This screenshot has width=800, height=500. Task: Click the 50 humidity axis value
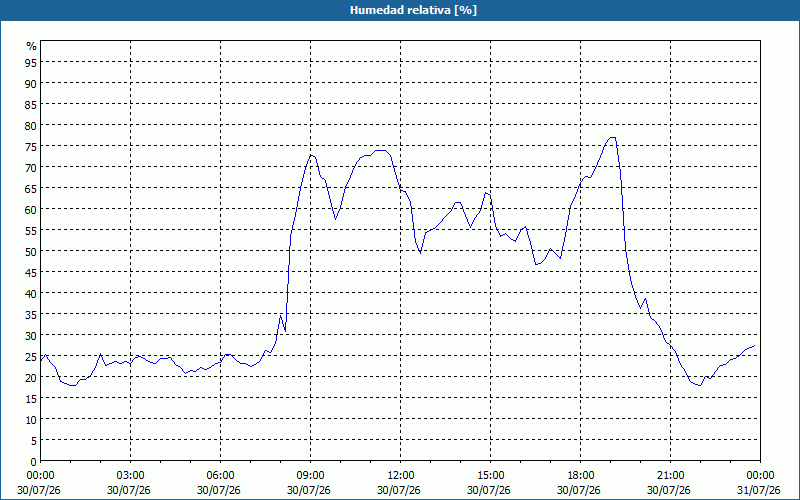pyautogui.click(x=31, y=251)
